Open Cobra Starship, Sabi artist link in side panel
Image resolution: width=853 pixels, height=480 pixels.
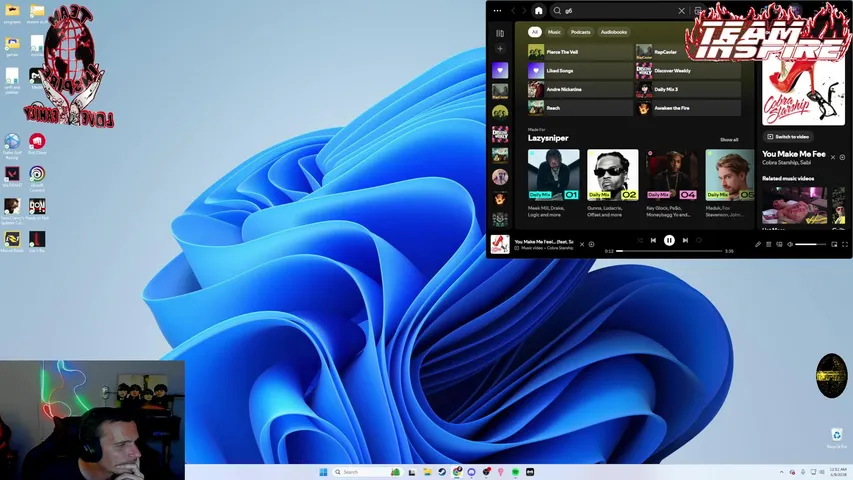786,162
